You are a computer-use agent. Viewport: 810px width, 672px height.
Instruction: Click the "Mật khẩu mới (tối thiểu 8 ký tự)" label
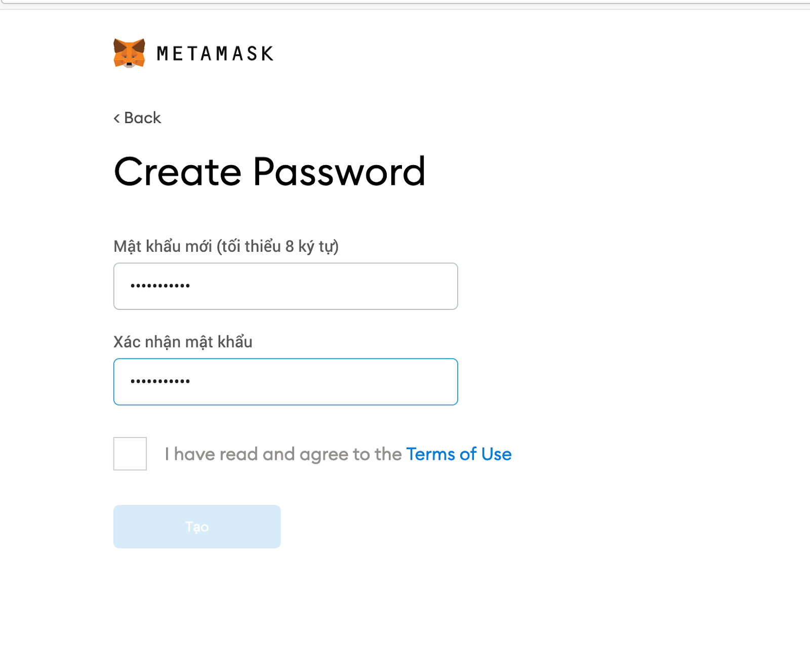tap(226, 247)
